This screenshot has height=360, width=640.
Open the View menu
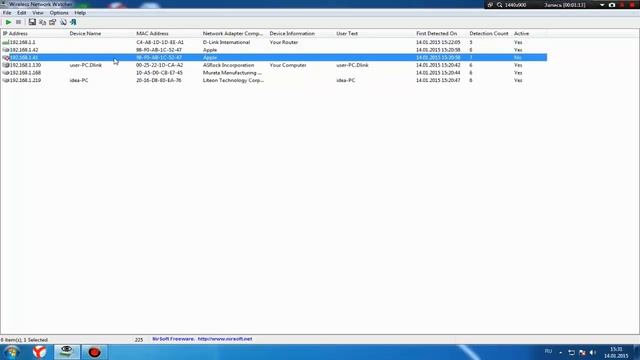point(38,13)
